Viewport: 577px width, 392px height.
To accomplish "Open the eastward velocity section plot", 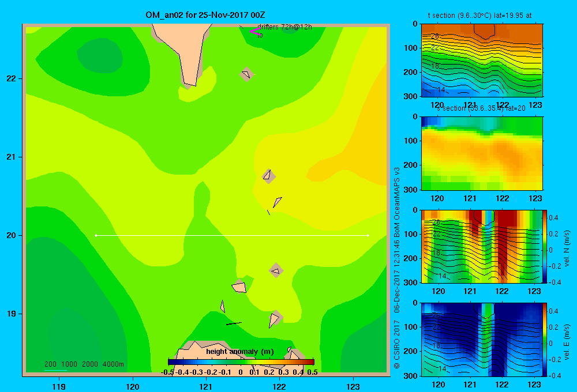I will 482,340.
